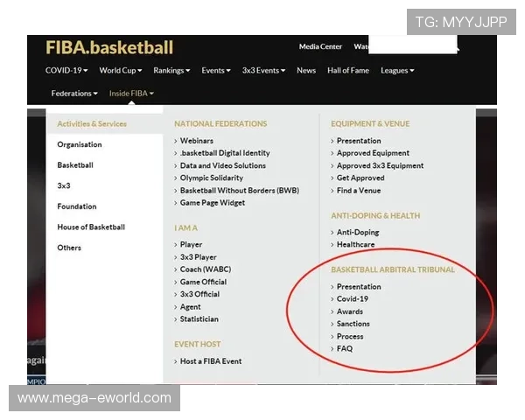Open Data and Video Solutions link
525x420 pixels.
(222, 165)
